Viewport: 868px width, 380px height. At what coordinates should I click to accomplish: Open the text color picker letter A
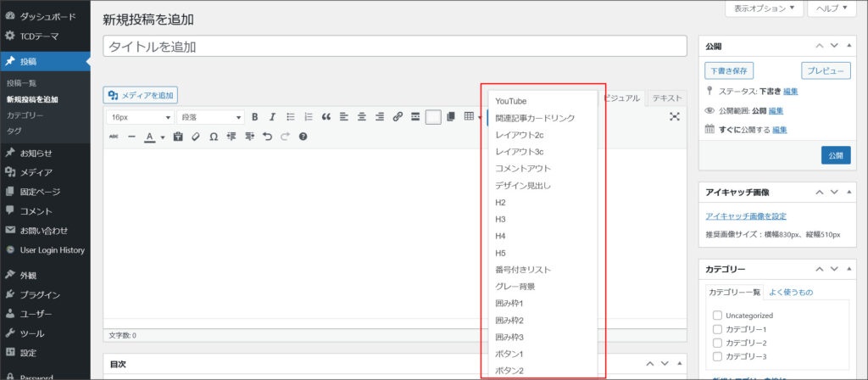click(149, 137)
